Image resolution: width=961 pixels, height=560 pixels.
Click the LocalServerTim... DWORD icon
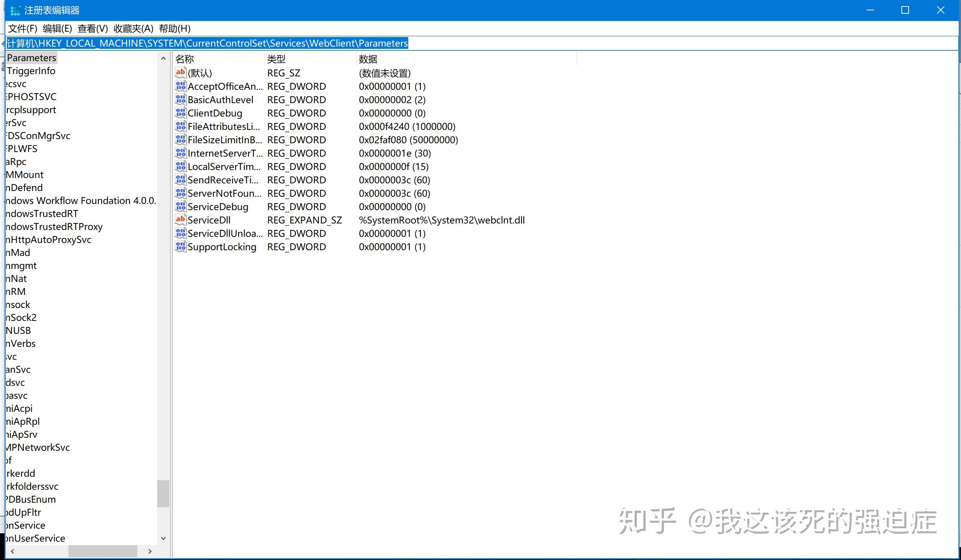pyautogui.click(x=180, y=166)
